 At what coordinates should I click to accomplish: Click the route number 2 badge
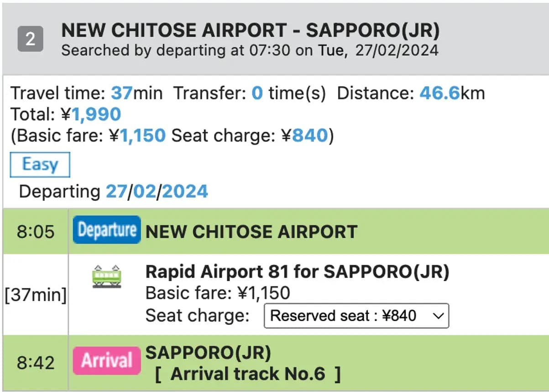(30, 39)
